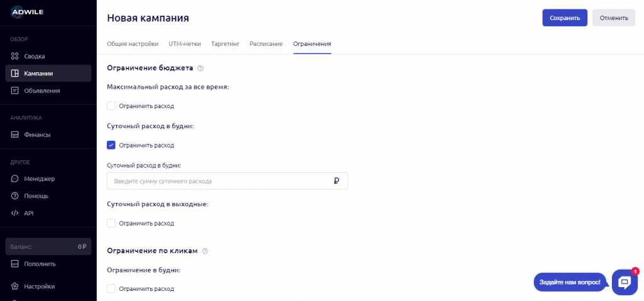Open Настройки gear icon
644x301 pixels.
[x=15, y=287]
